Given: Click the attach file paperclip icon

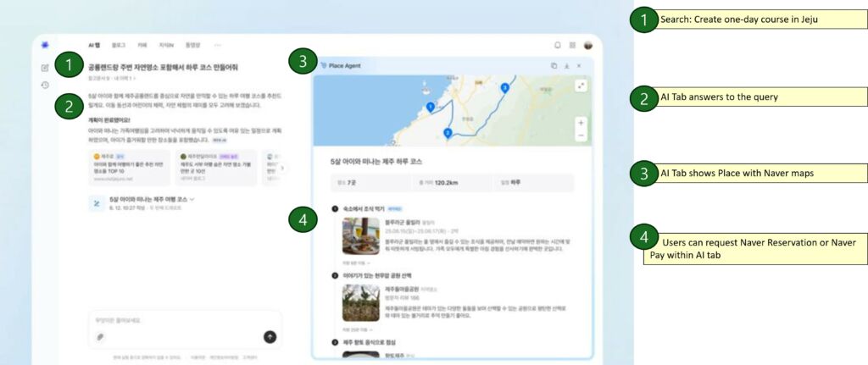Looking at the screenshot, I should point(100,337).
